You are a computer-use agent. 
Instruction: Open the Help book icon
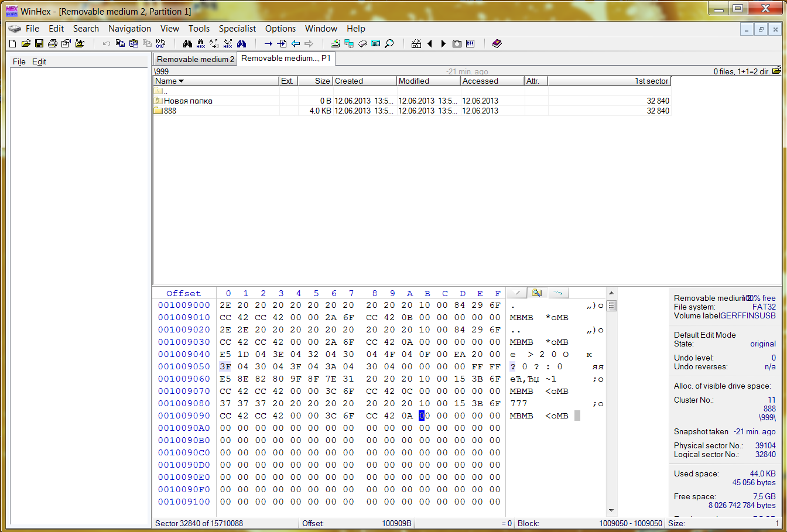497,43
